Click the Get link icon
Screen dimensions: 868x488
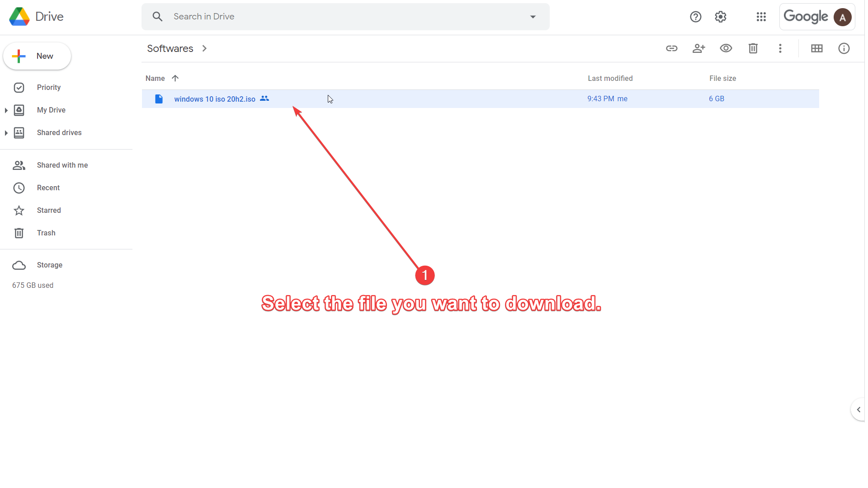(x=671, y=48)
